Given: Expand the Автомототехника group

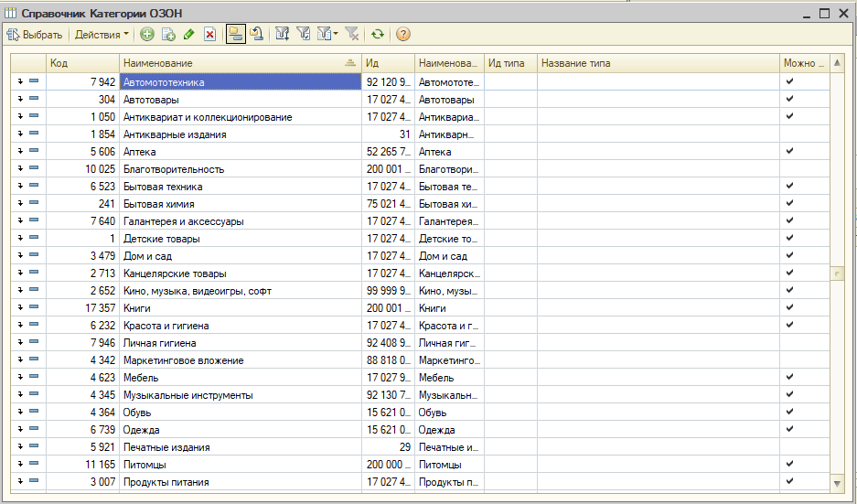Looking at the screenshot, I should (20, 81).
